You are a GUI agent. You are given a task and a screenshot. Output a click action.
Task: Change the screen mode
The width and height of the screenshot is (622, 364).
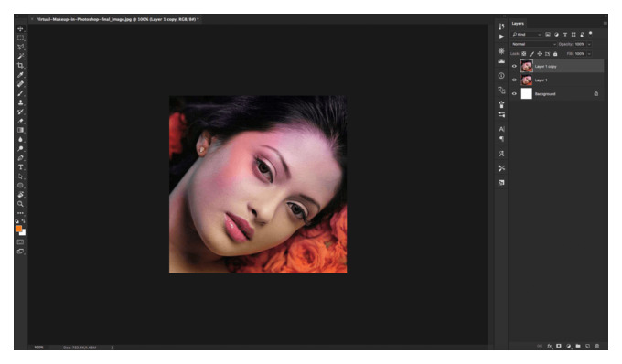coord(20,252)
